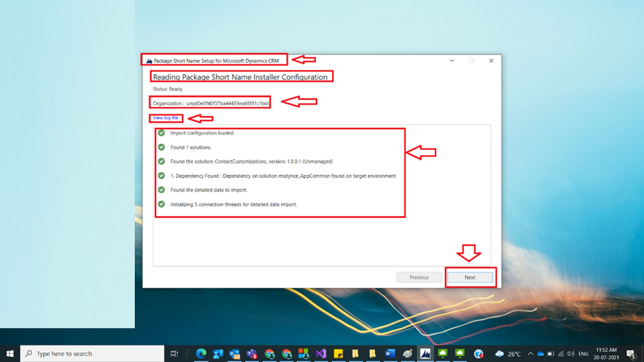The image size is (644, 362).
Task: Open Microsoft Teams from the taskbar
Action: (x=252, y=354)
